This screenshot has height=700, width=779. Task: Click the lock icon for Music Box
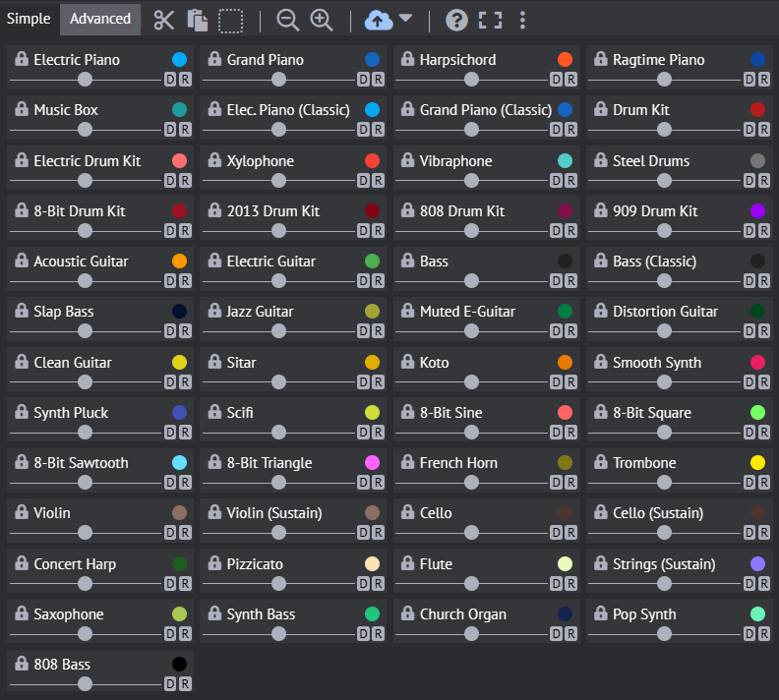click(22, 109)
